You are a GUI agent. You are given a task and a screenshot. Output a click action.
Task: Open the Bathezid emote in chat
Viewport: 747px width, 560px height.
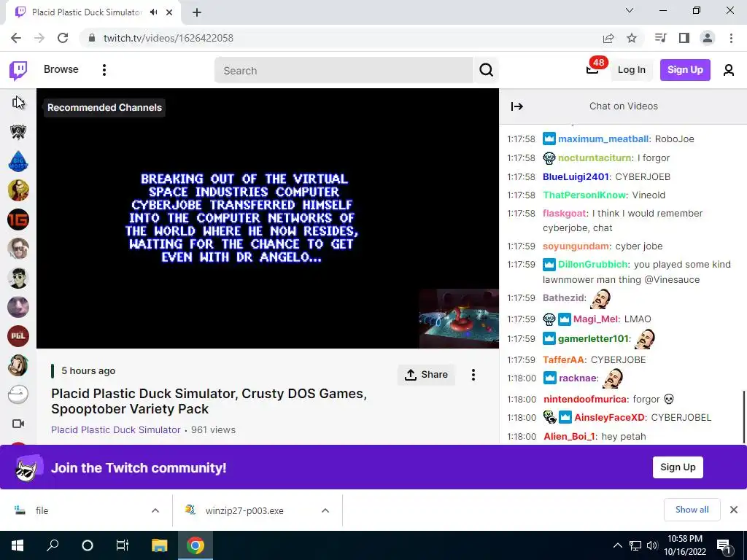tap(600, 298)
